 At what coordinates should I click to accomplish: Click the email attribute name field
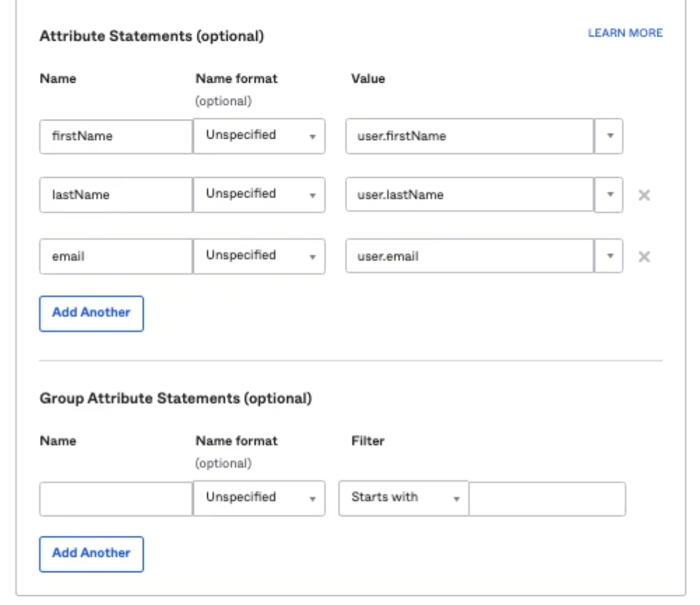116,257
